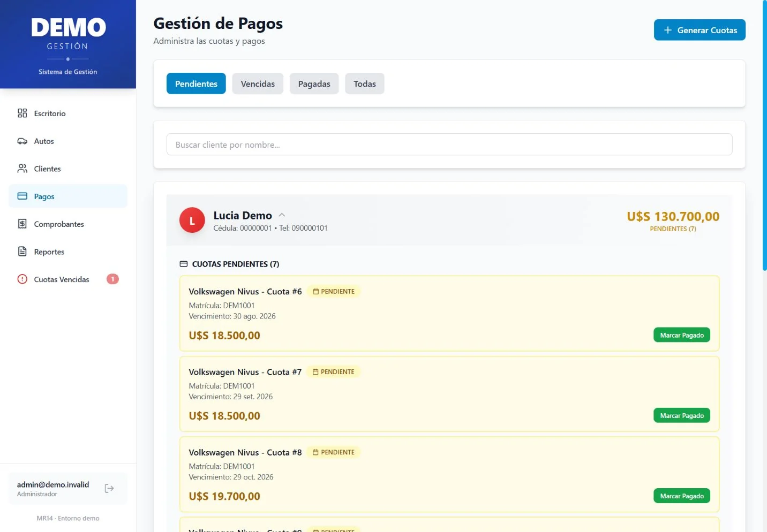Click the Lucia Demo client name
The width and height of the screenshot is (767, 532).
point(243,215)
